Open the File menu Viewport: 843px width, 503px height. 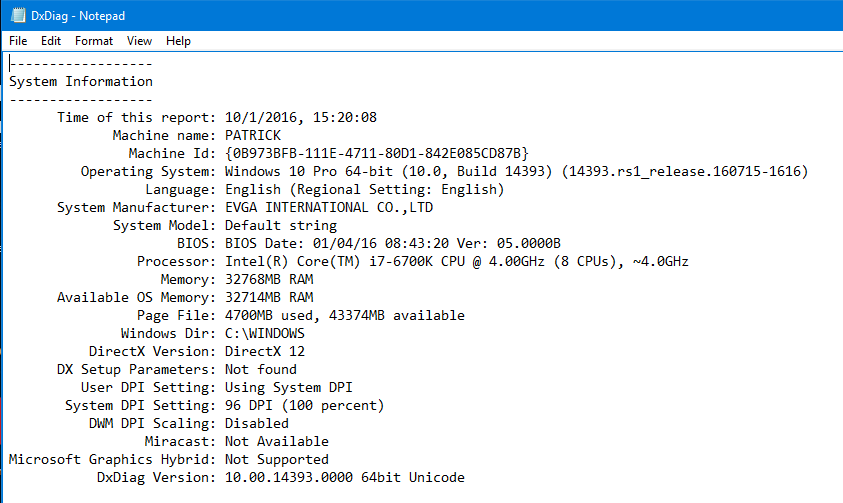18,41
